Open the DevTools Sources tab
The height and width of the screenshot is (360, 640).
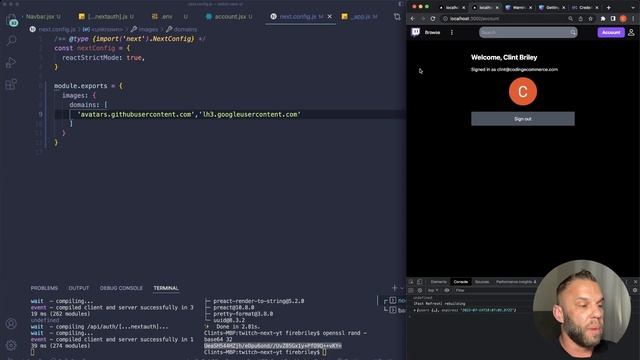point(482,282)
